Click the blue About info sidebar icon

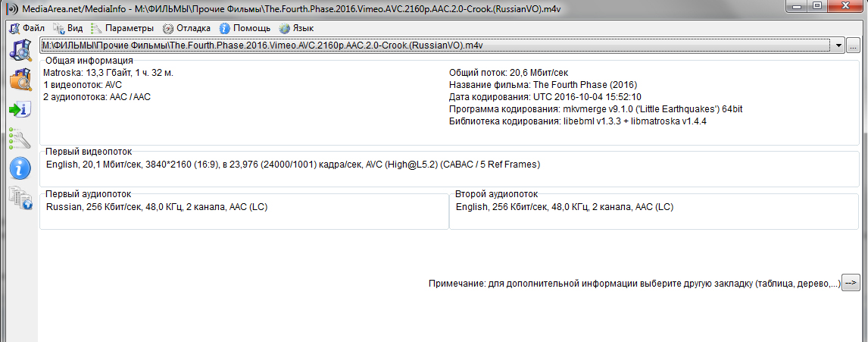coord(18,168)
